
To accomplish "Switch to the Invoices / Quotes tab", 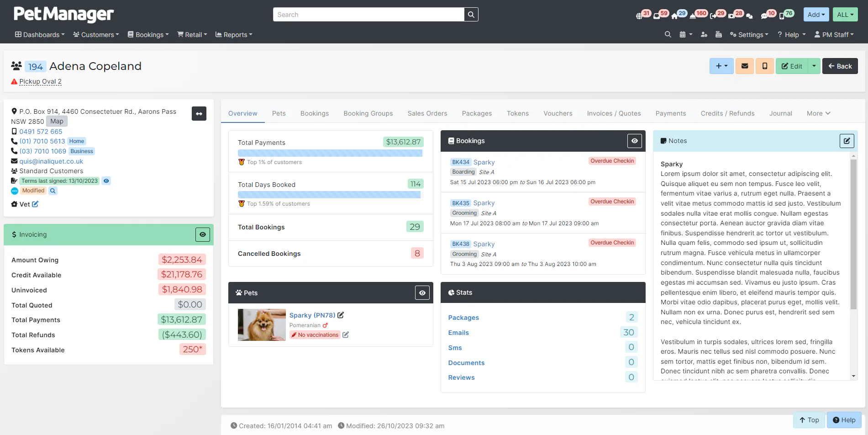I will (614, 113).
